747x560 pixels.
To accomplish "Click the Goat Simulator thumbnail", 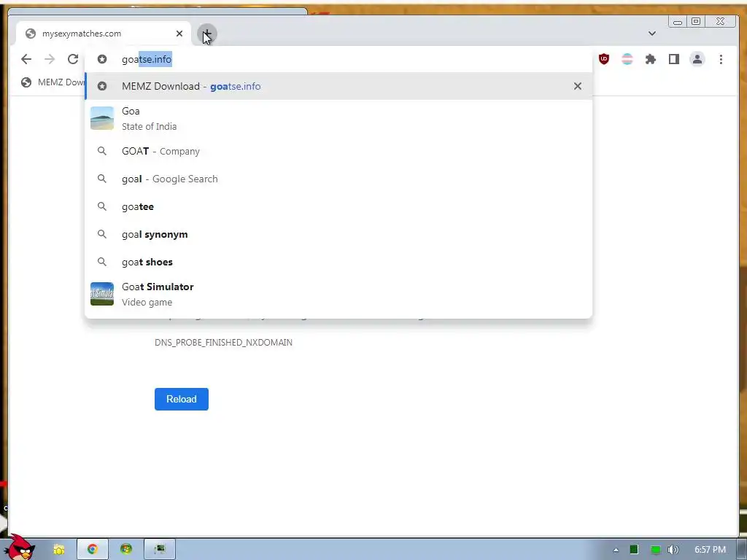I will click(x=102, y=294).
